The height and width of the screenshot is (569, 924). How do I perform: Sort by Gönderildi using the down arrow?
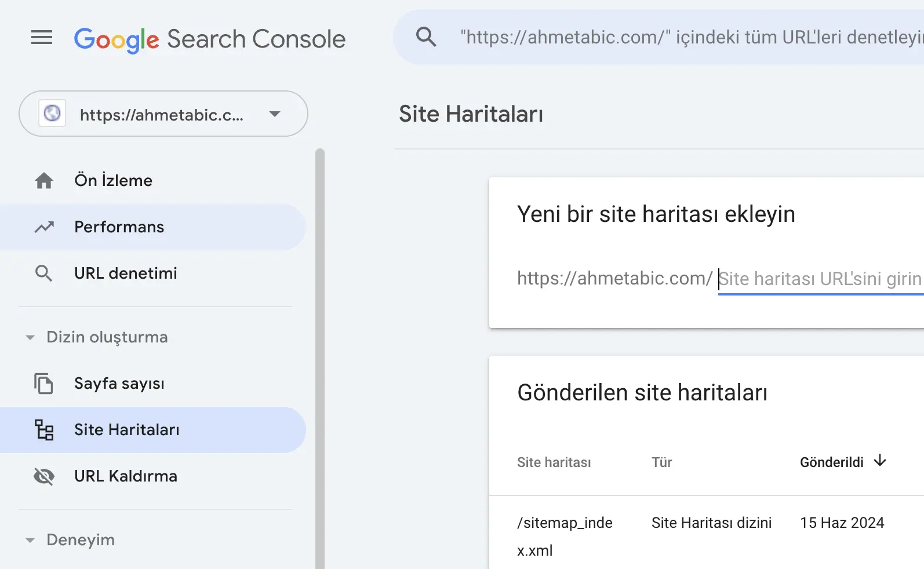pyautogui.click(x=880, y=461)
